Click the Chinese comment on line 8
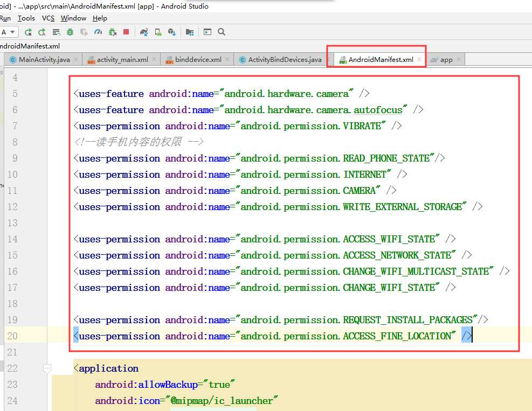The width and height of the screenshot is (532, 411). click(139, 142)
